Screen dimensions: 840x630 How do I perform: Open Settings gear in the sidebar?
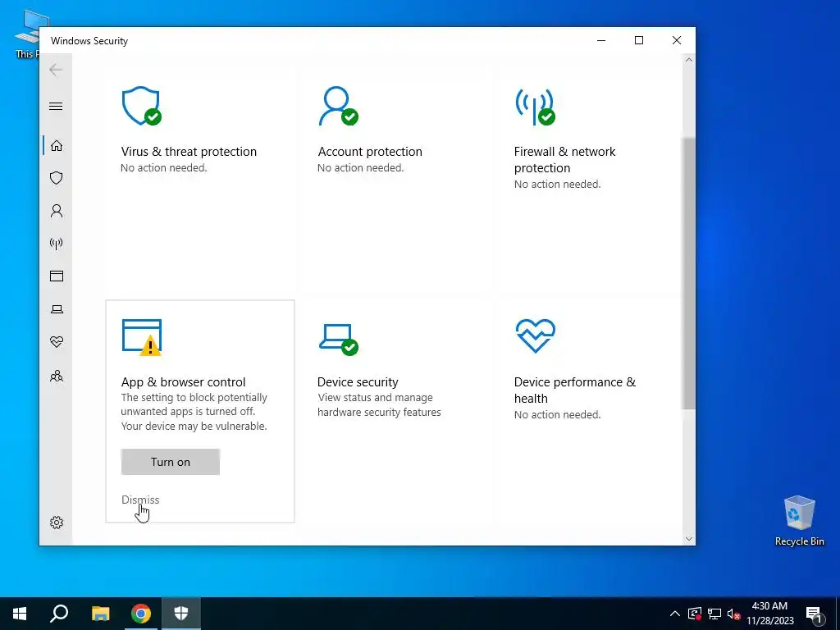click(57, 523)
